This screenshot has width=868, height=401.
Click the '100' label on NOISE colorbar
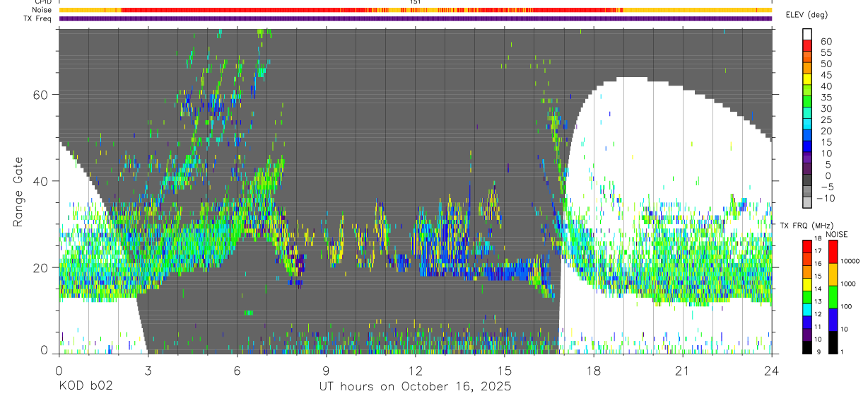[x=846, y=306]
